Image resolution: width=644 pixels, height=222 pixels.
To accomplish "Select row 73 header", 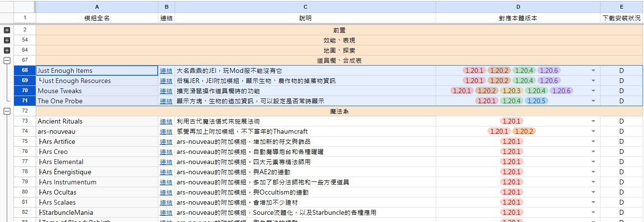I will (x=25, y=122).
